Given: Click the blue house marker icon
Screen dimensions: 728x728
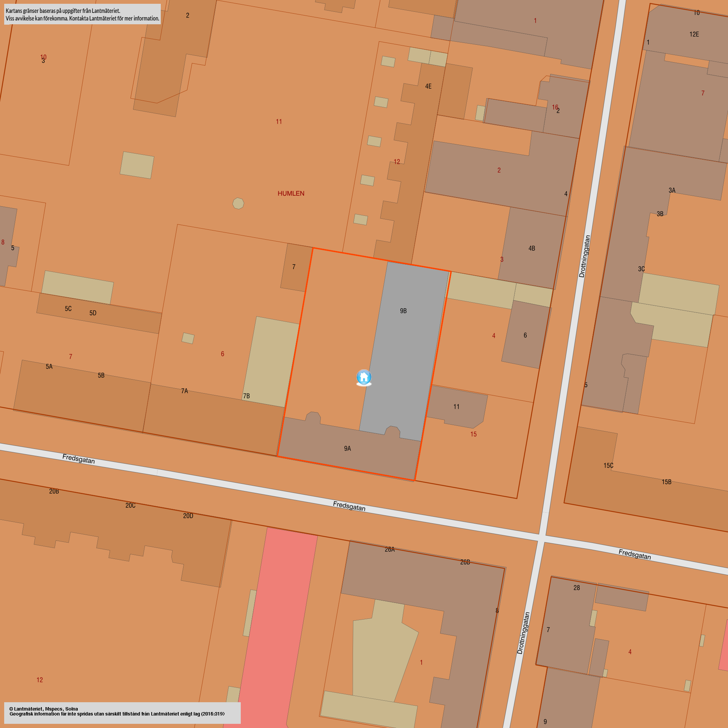Looking at the screenshot, I should [x=364, y=378].
